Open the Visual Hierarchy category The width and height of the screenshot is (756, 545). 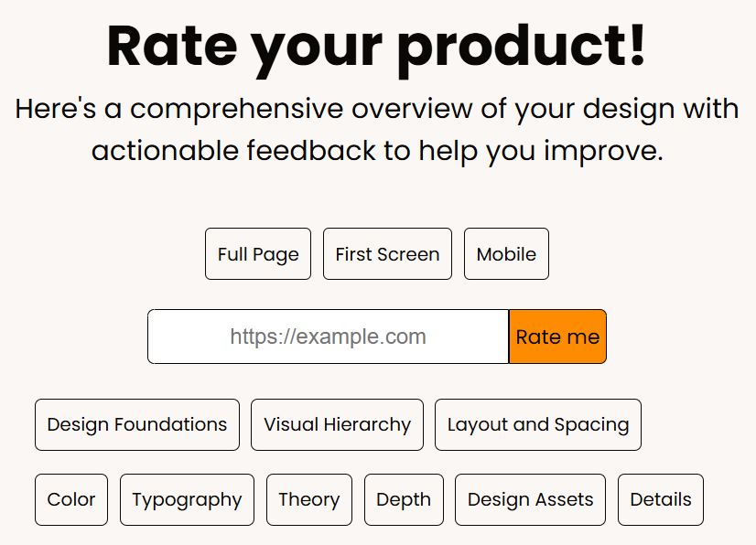337,424
